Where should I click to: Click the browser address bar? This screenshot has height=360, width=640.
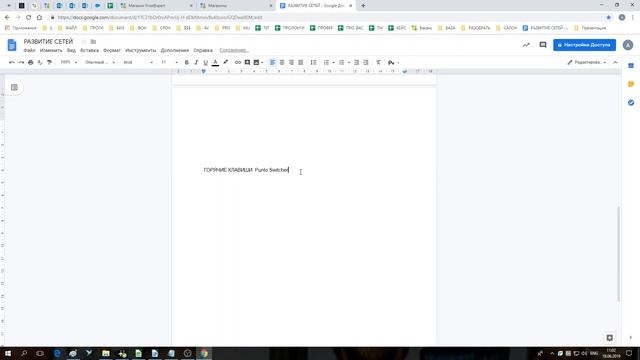pyautogui.click(x=327, y=18)
